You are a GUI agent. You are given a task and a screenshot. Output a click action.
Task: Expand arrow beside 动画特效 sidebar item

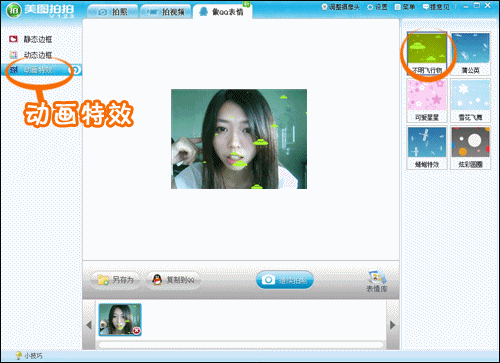75,70
